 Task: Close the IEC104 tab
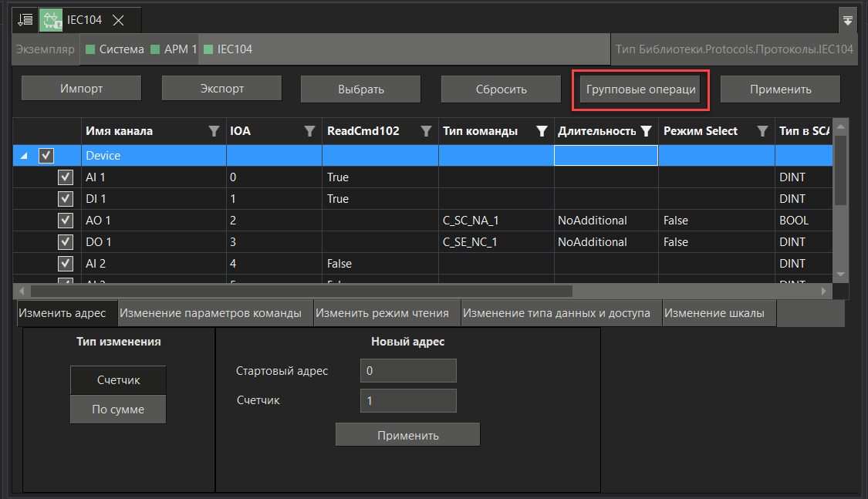[118, 20]
